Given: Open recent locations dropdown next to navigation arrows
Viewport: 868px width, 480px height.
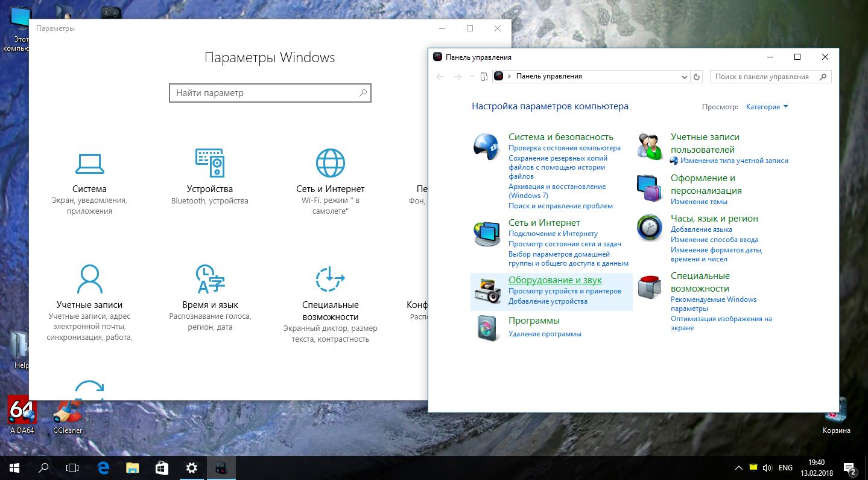Looking at the screenshot, I should [471, 77].
